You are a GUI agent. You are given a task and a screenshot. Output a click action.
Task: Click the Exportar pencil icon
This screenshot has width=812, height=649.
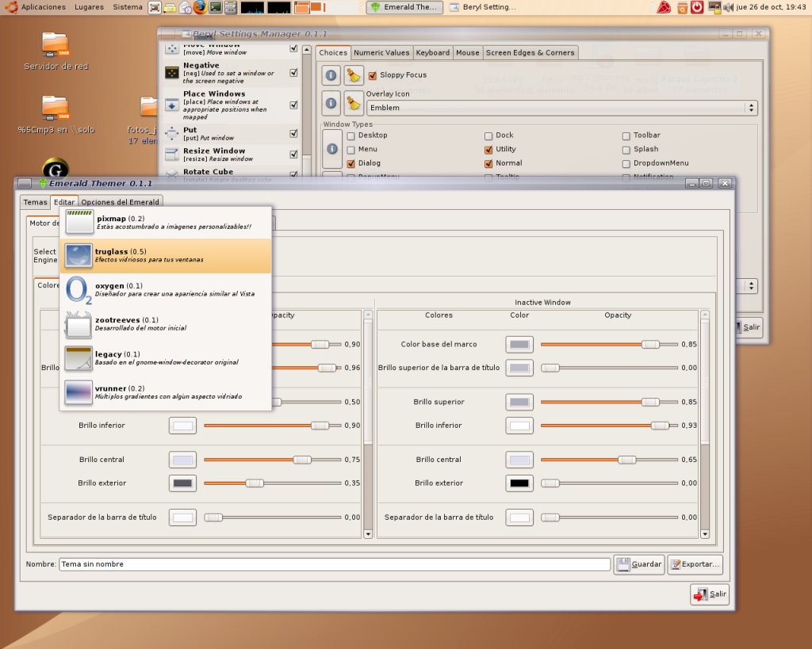point(676,564)
